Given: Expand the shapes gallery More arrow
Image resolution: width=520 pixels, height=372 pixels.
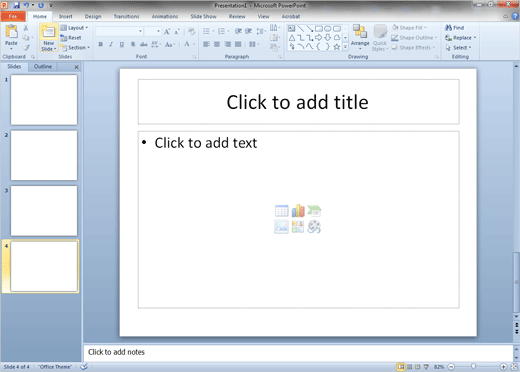Looking at the screenshot, I should 345,47.
